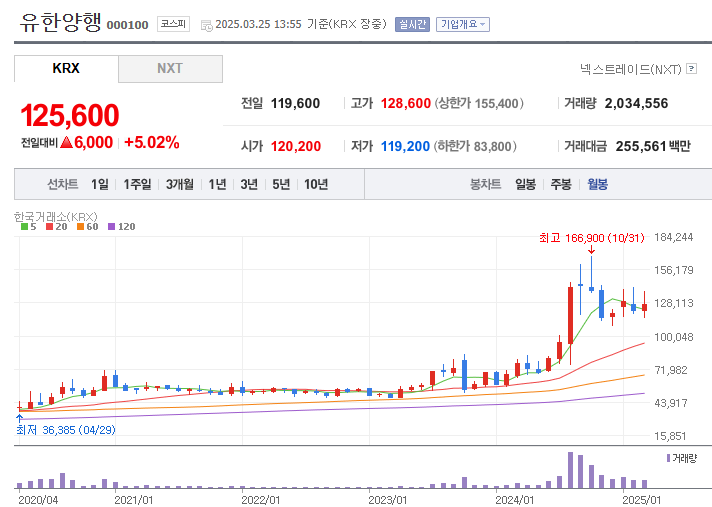Switch to the NXT tab
Viewport: 712px width, 507px height.
tap(170, 69)
